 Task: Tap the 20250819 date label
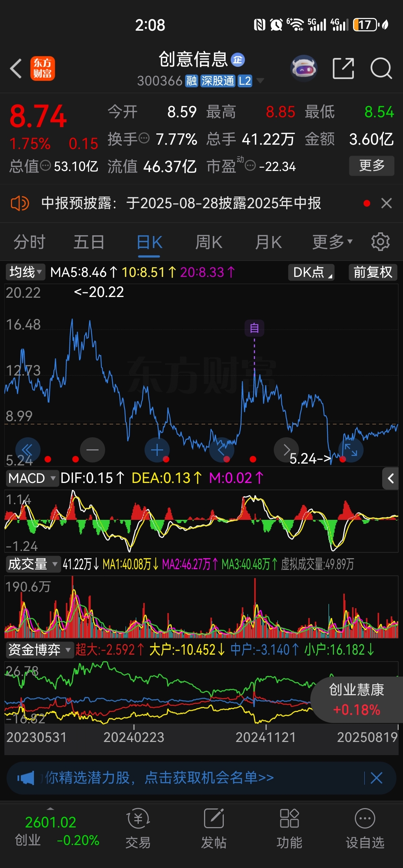click(x=367, y=737)
